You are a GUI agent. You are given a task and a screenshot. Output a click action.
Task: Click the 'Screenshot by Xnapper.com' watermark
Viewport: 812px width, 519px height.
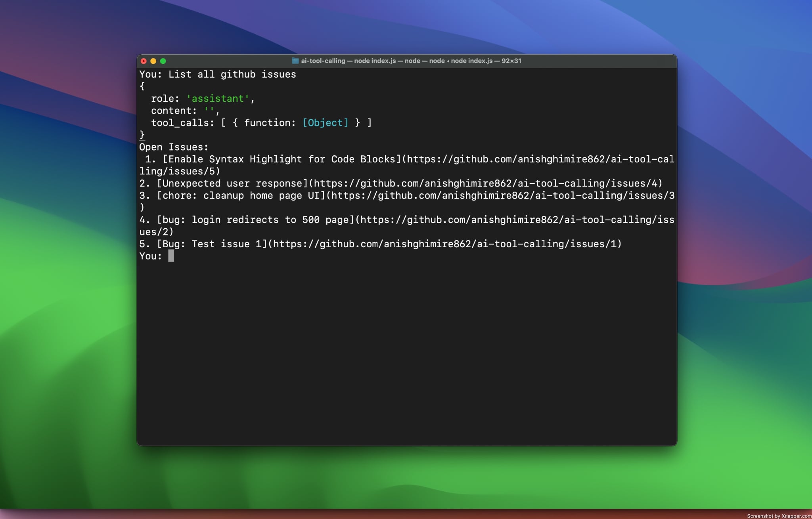tap(779, 516)
